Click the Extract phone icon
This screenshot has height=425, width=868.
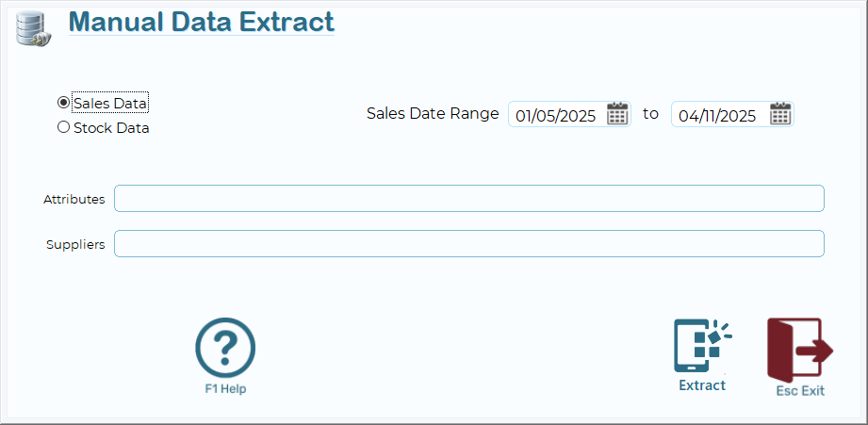click(x=701, y=346)
